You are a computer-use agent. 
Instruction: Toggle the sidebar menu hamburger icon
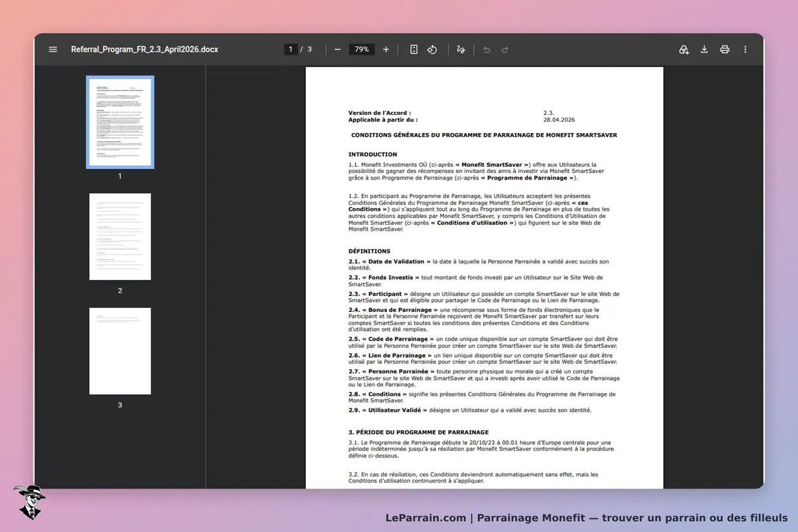[x=53, y=49]
